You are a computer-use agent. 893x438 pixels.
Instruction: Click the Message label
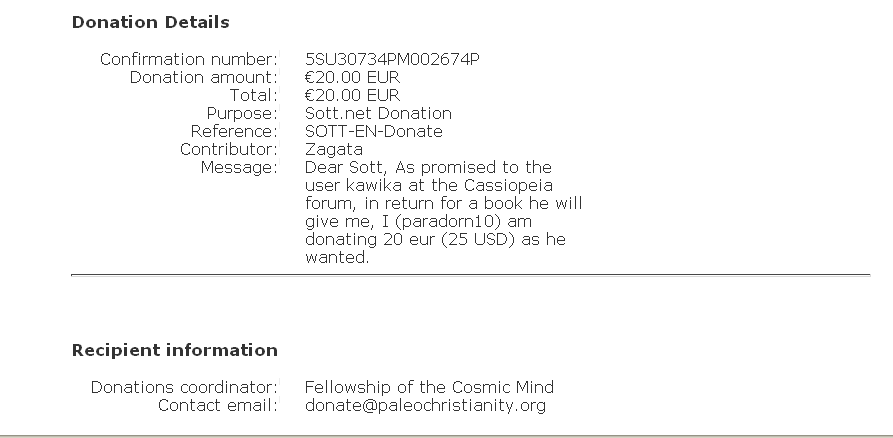pyautogui.click(x=238, y=168)
